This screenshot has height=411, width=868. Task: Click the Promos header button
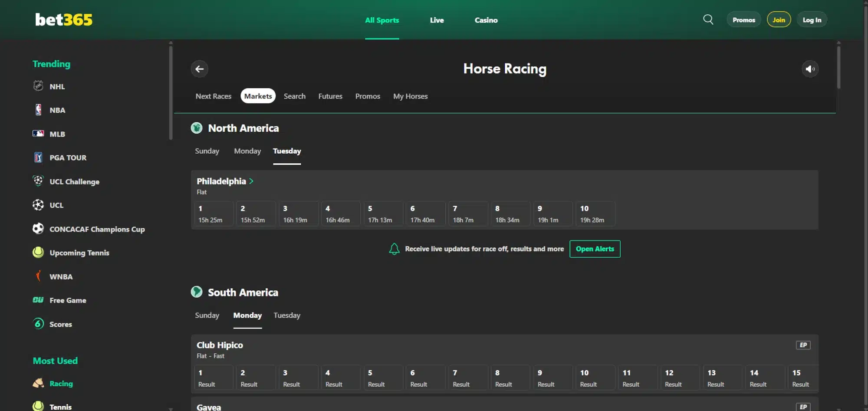tap(744, 20)
